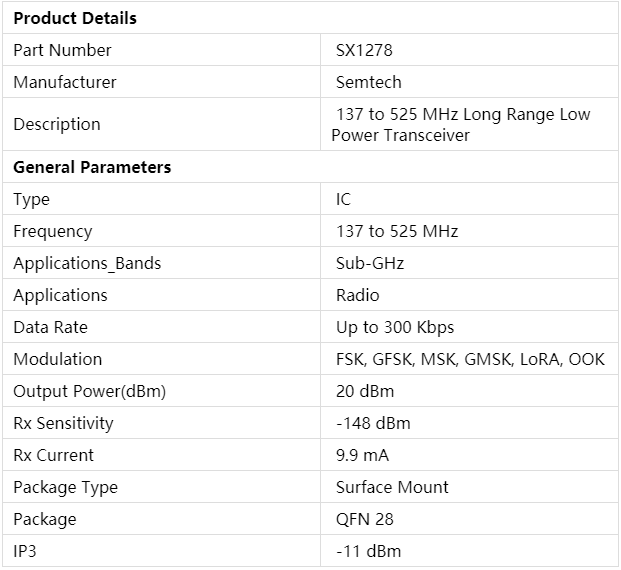This screenshot has height=570, width=621.
Task: Click the 'Output Power(dBm)' label
Action: pyautogui.click(x=90, y=392)
